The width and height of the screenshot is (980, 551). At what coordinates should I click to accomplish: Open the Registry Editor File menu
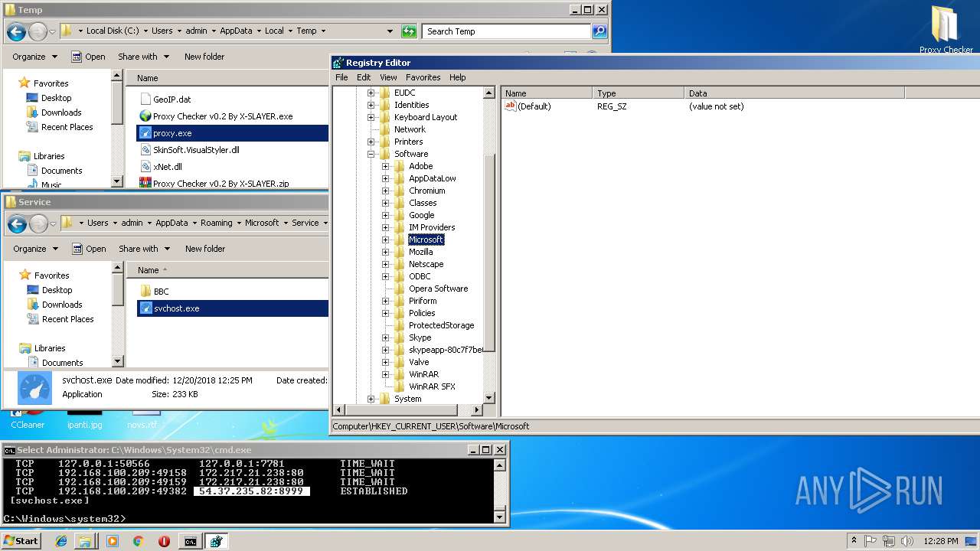(x=341, y=77)
